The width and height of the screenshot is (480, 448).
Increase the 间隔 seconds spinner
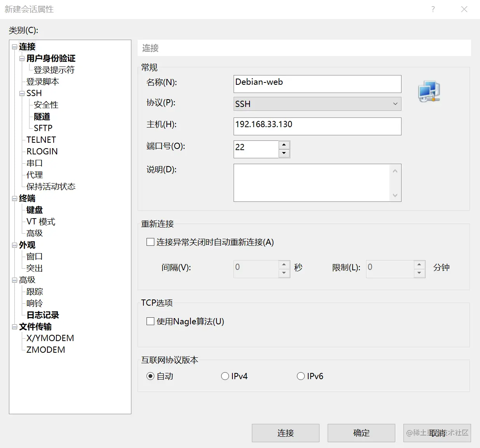[x=284, y=264]
